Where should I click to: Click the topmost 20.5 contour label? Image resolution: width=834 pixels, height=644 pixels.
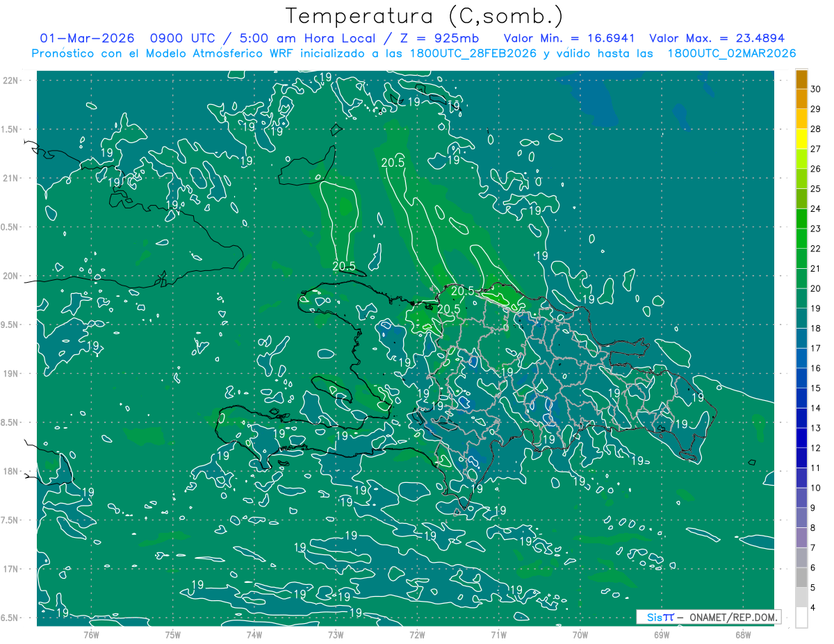(393, 163)
